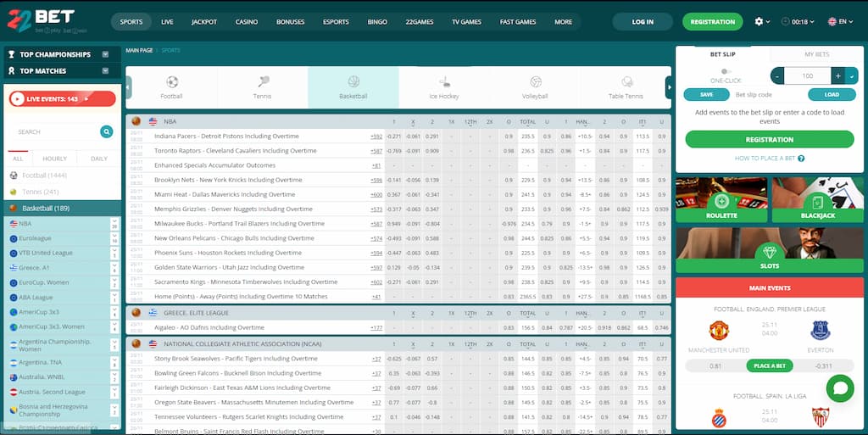The height and width of the screenshot is (435, 868).
Task: Click the bet amount input field
Action: [808, 75]
